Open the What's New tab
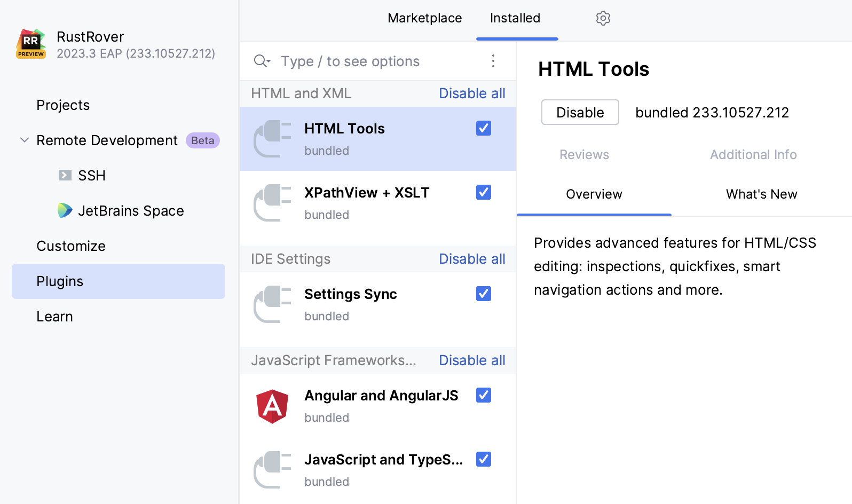This screenshot has width=852, height=504. (x=761, y=194)
